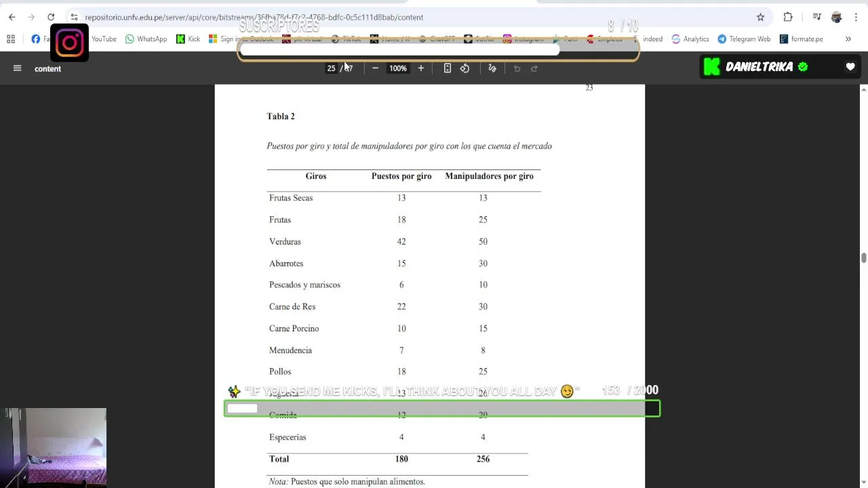The image size is (868, 488).
Task: Zoom out the PDF with minus
Action: [x=375, y=68]
